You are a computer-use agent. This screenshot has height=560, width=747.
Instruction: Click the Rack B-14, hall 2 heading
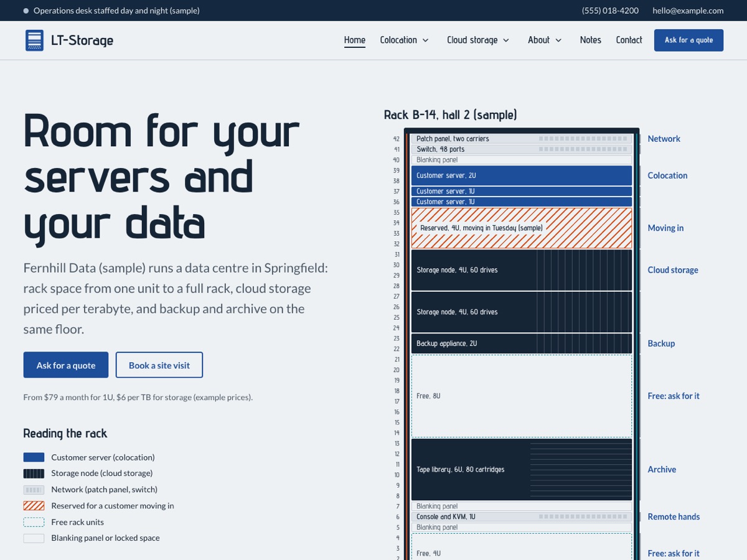pos(450,114)
